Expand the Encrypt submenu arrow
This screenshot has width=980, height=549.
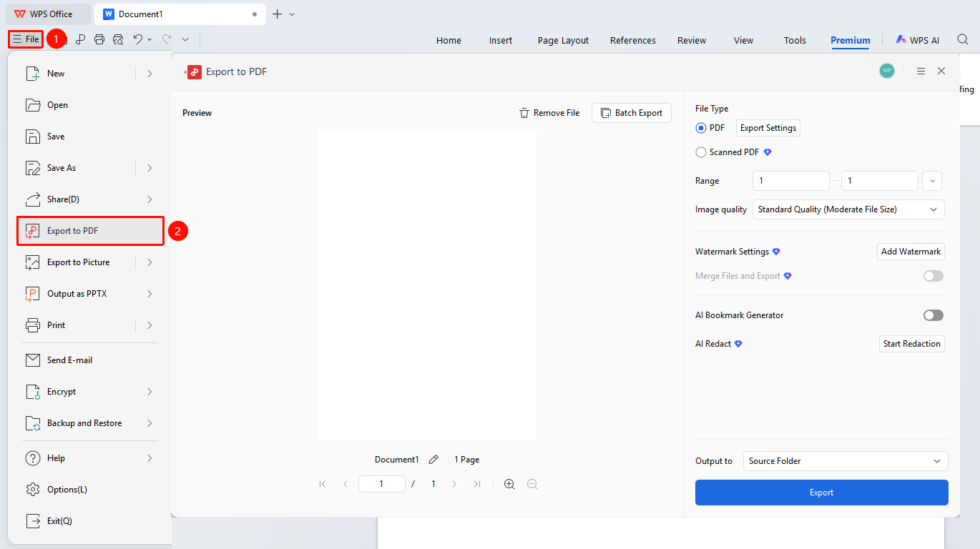[x=150, y=392]
